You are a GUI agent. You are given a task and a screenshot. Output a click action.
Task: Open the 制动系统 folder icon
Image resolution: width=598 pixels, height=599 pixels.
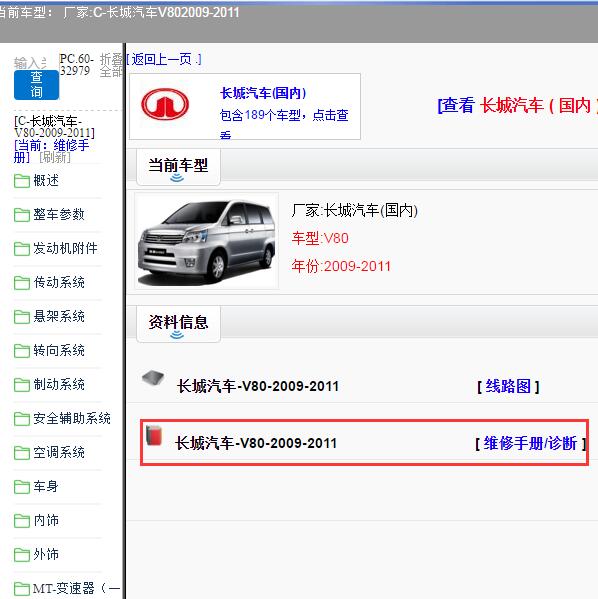[x=22, y=385]
